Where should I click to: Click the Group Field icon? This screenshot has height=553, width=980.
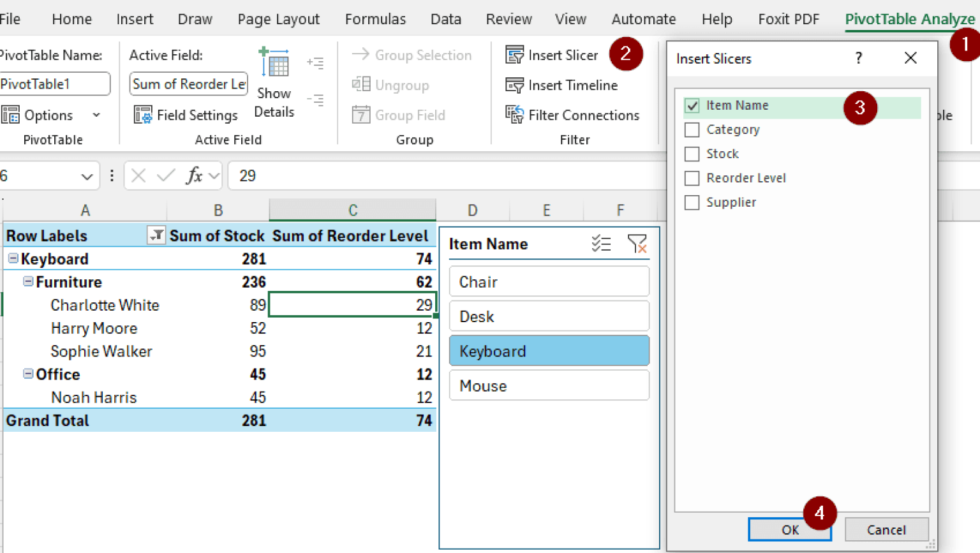coord(360,115)
